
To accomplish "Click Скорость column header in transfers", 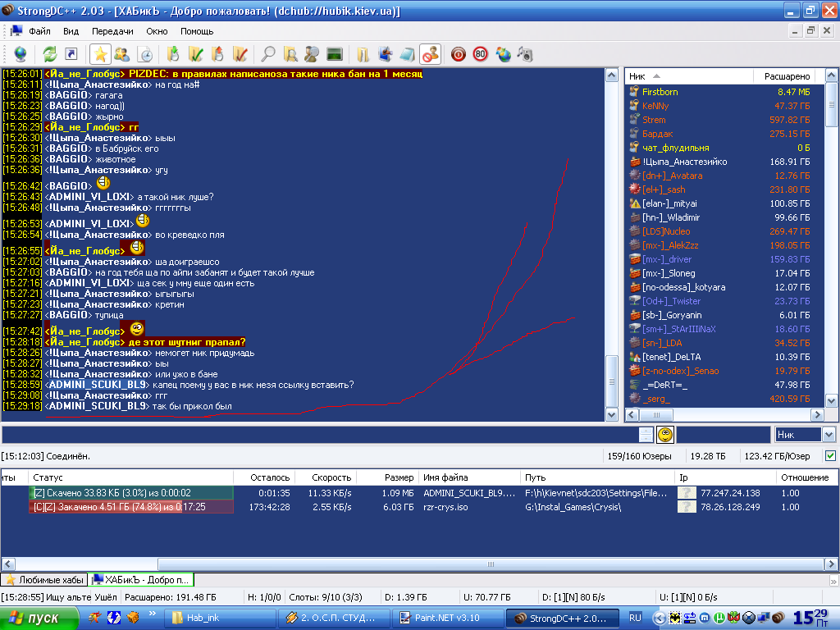I will click(331, 477).
